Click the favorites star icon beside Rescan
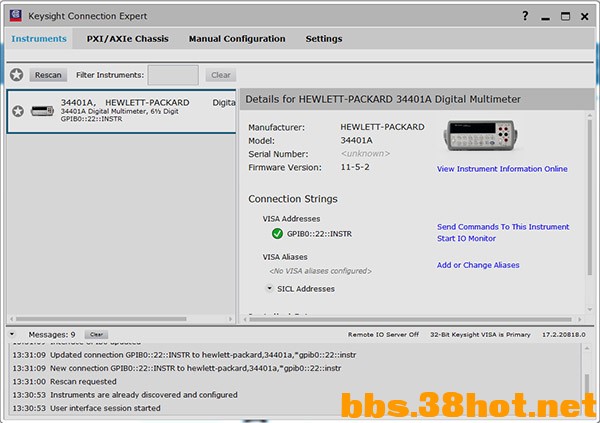Viewport: 600px width, 423px height. (x=16, y=75)
